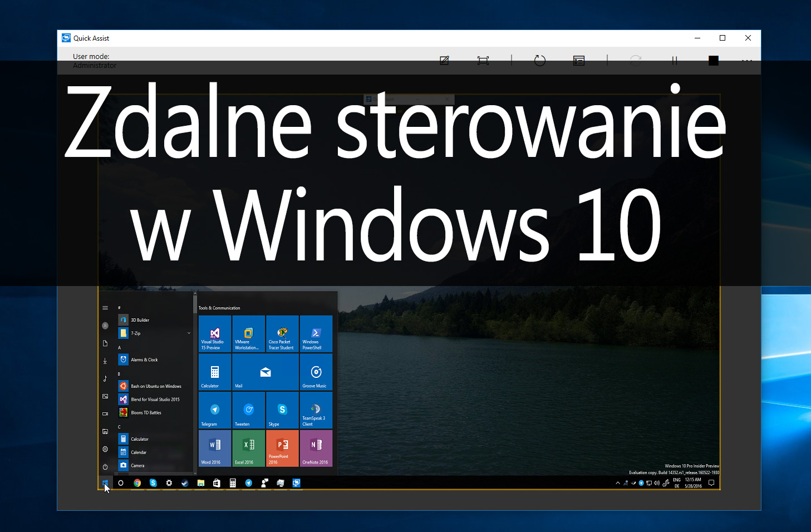Screen dimensions: 811x532
Task: Open the Calculator tile
Action: tap(215, 372)
